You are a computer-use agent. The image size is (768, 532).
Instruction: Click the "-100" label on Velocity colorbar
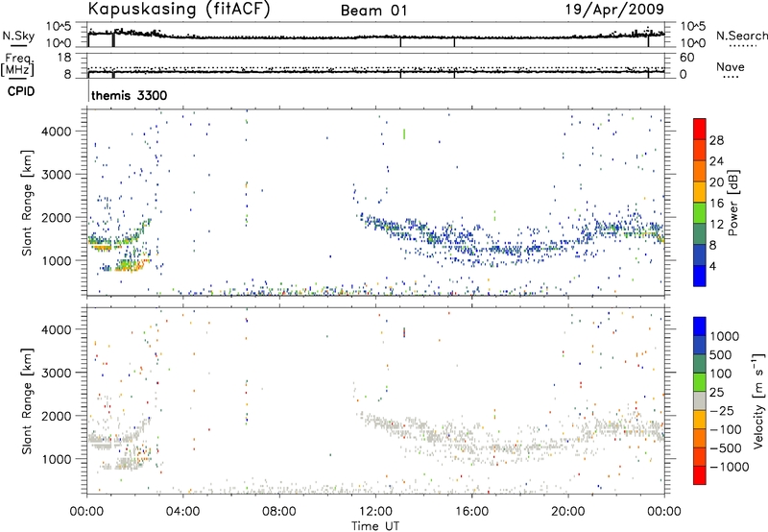[x=725, y=429]
